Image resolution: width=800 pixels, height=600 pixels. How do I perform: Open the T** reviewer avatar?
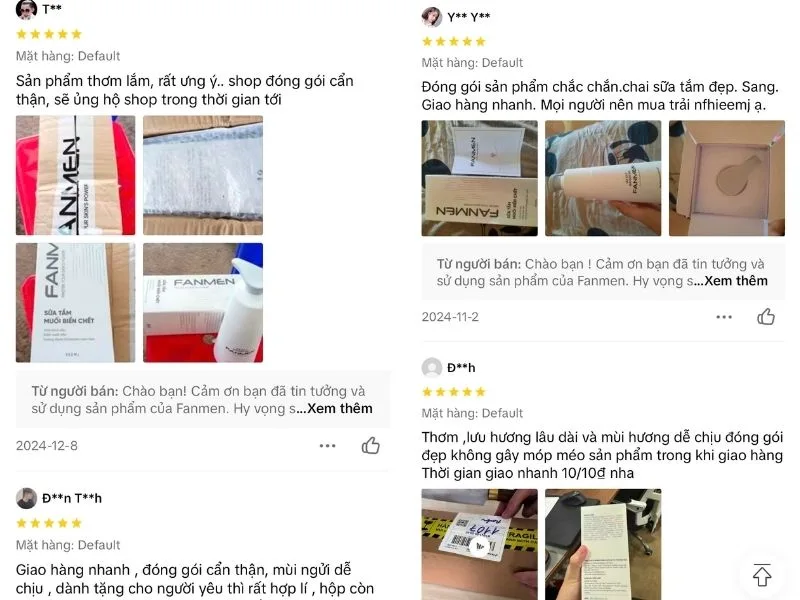(x=26, y=9)
